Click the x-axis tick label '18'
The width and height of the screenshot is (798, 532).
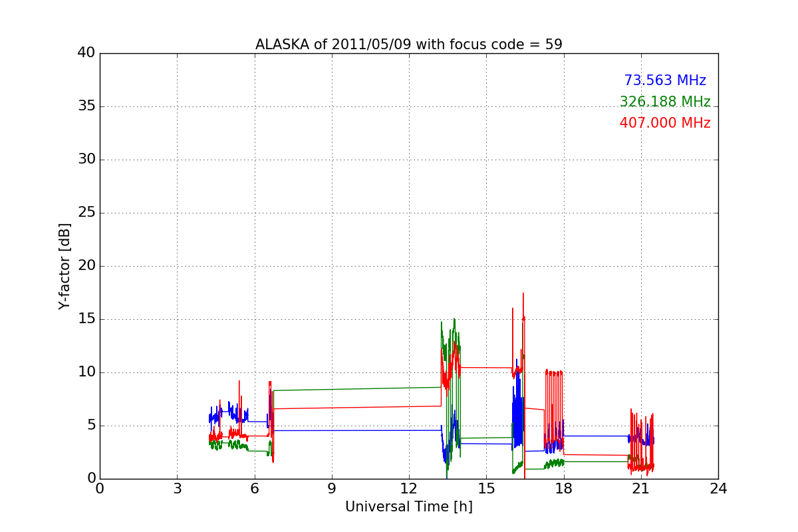pyautogui.click(x=564, y=489)
